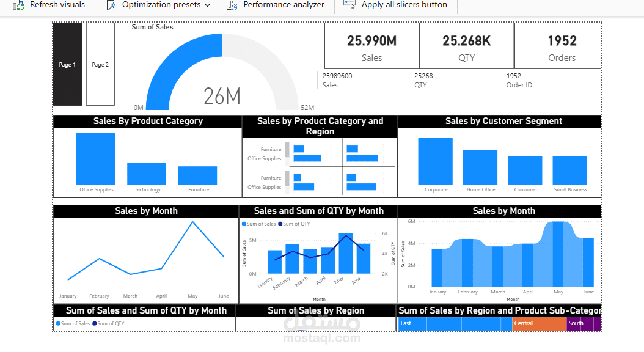
Task: Click the Small Business segment bar
Action: (x=569, y=170)
